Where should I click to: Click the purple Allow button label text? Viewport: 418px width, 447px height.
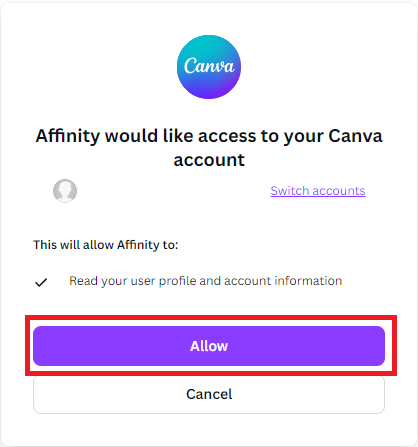click(209, 346)
